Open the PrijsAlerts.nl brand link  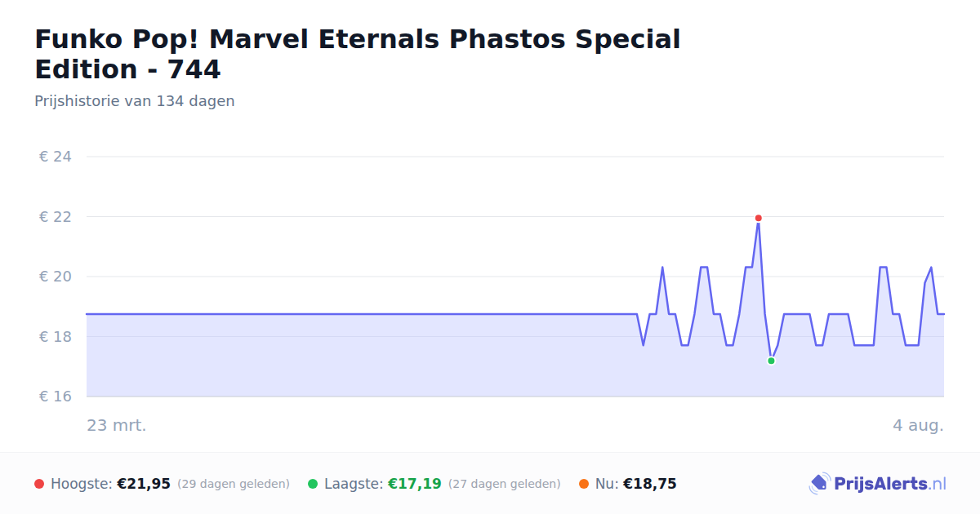point(878,484)
